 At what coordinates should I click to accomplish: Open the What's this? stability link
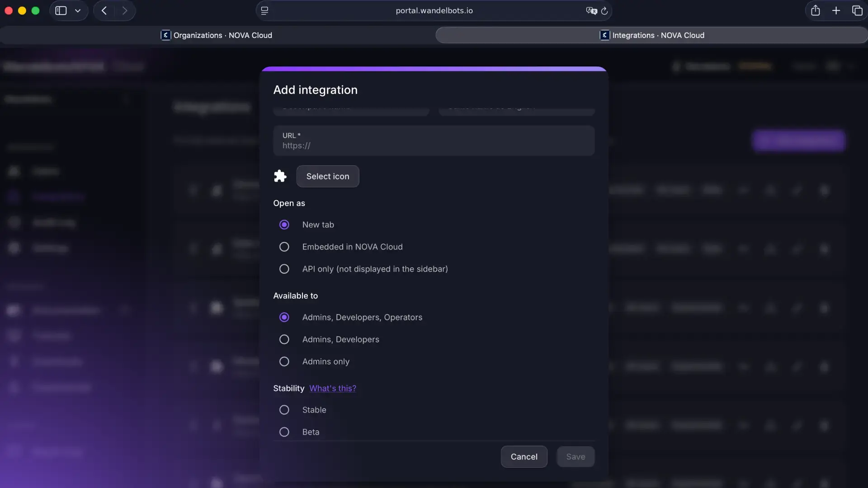click(x=333, y=388)
